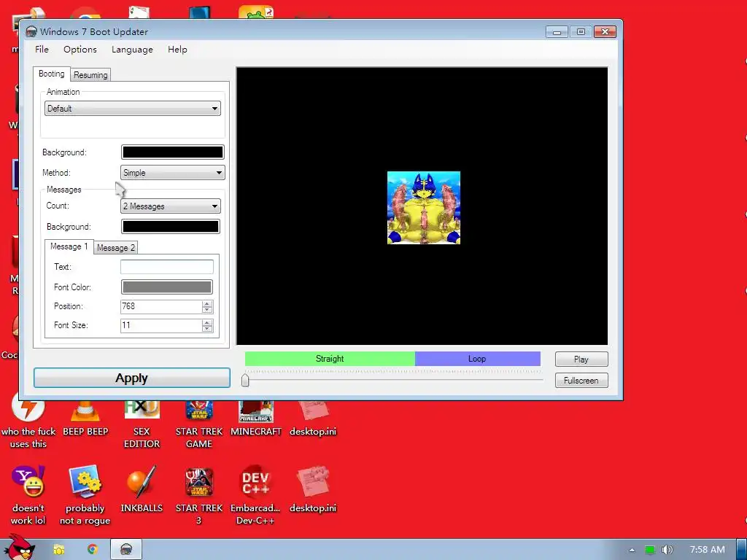Increase Position with the up arrow
Image resolution: width=747 pixels, height=560 pixels.
click(207, 303)
